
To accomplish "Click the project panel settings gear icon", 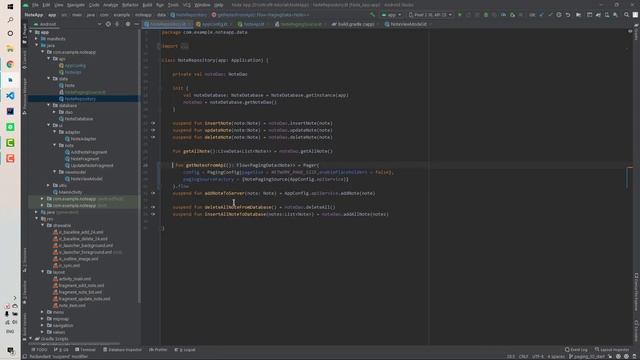I will tap(128, 24).
